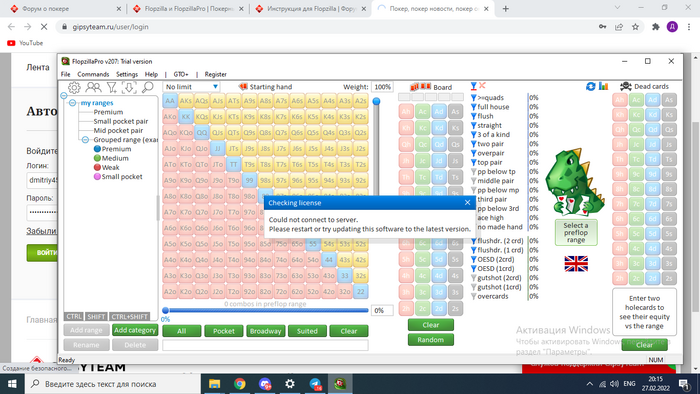The height and width of the screenshot is (394, 700).
Task: Select the red Weak group marker
Action: tap(97, 167)
